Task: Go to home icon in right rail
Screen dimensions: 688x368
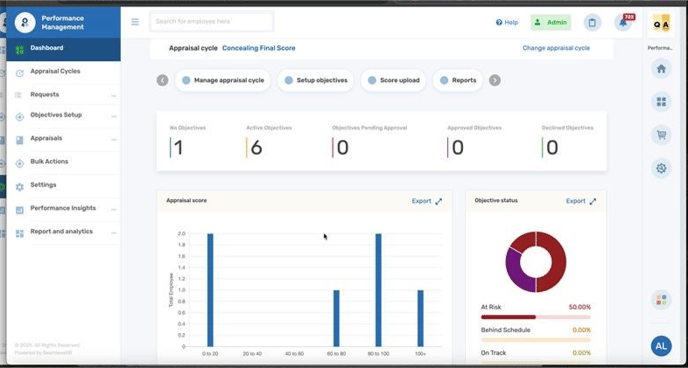Action: click(661, 69)
